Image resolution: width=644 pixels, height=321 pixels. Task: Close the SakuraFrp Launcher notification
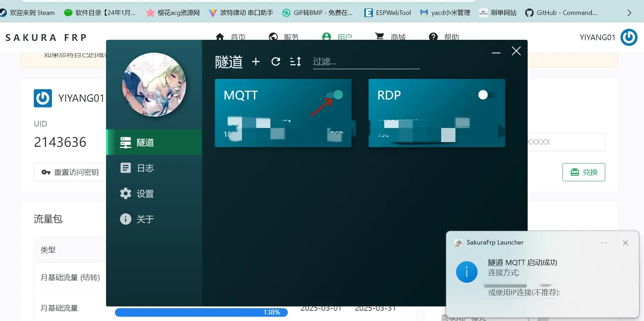click(625, 243)
